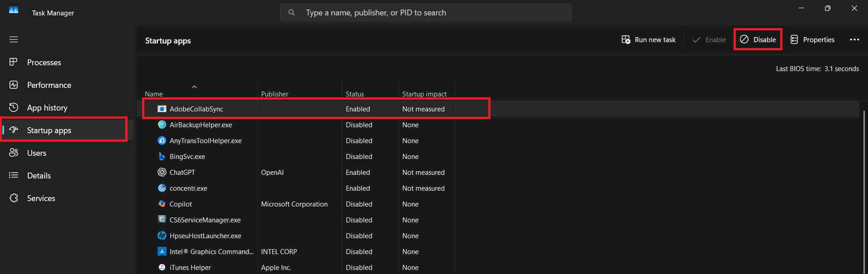Viewport: 868px width, 274px height.
Task: Select the CS6ServiceManager.exe entry
Action: click(205, 220)
